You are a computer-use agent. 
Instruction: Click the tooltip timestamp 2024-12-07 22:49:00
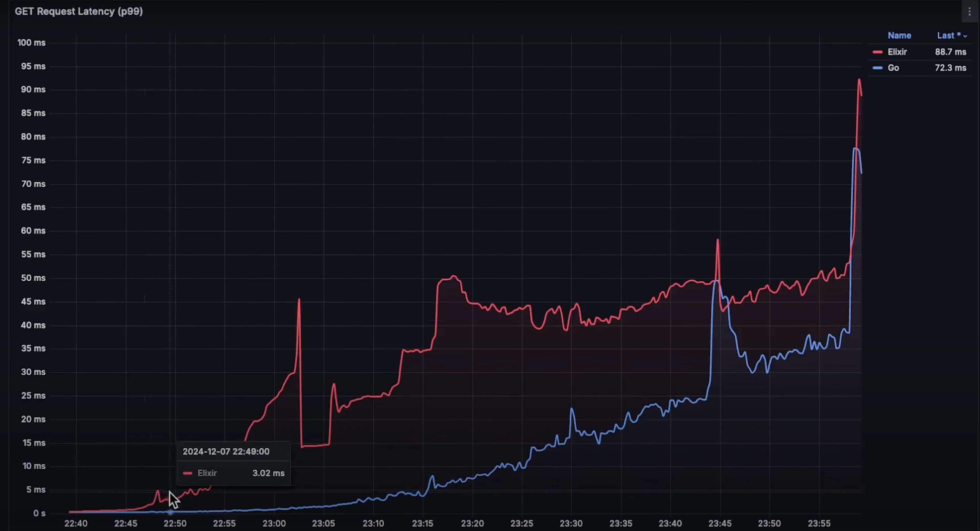point(226,451)
